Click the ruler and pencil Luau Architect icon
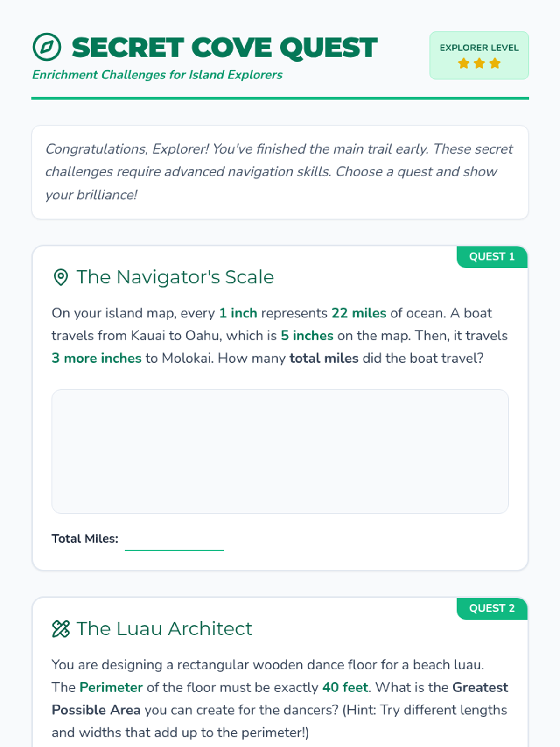This screenshot has height=747, width=560. [x=61, y=629]
